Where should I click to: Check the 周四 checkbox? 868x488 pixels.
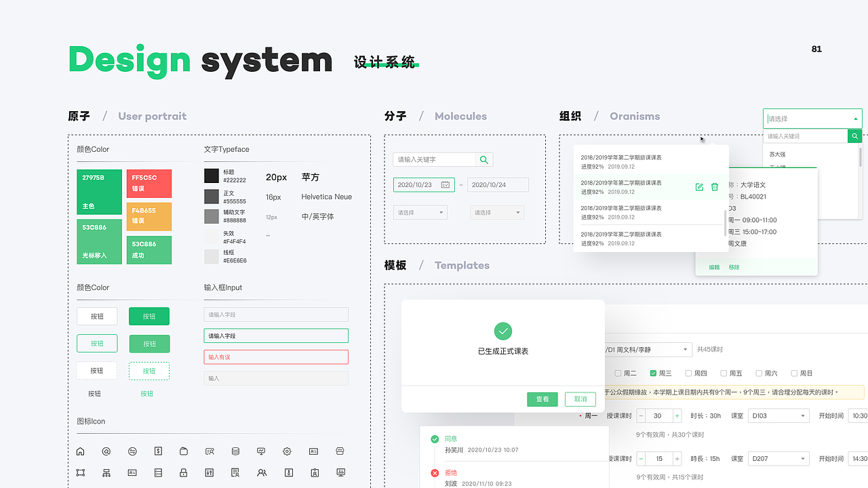pyautogui.click(x=688, y=373)
